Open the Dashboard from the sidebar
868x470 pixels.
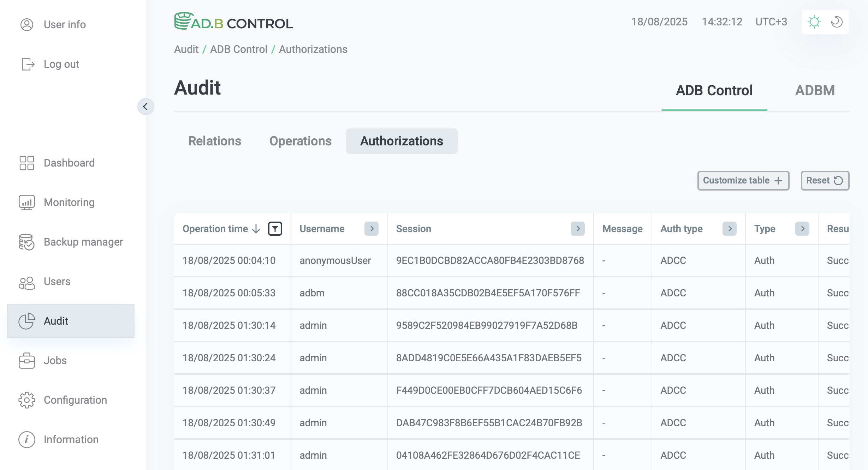click(26, 163)
